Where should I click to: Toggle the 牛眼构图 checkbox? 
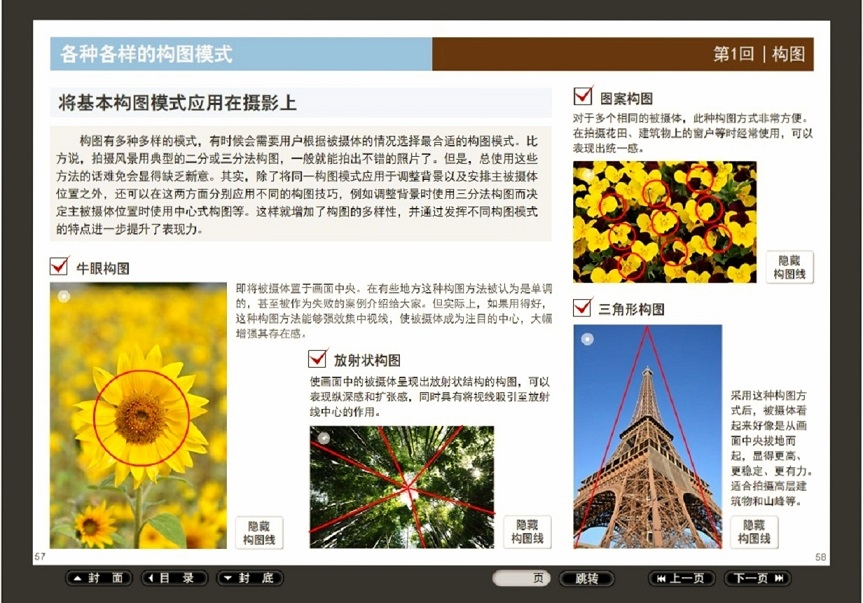tap(59, 268)
